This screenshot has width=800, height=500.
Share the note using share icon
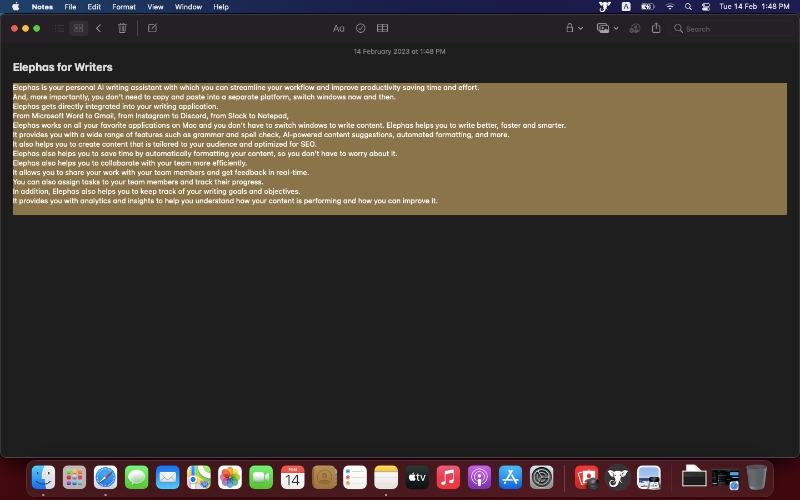pos(656,28)
